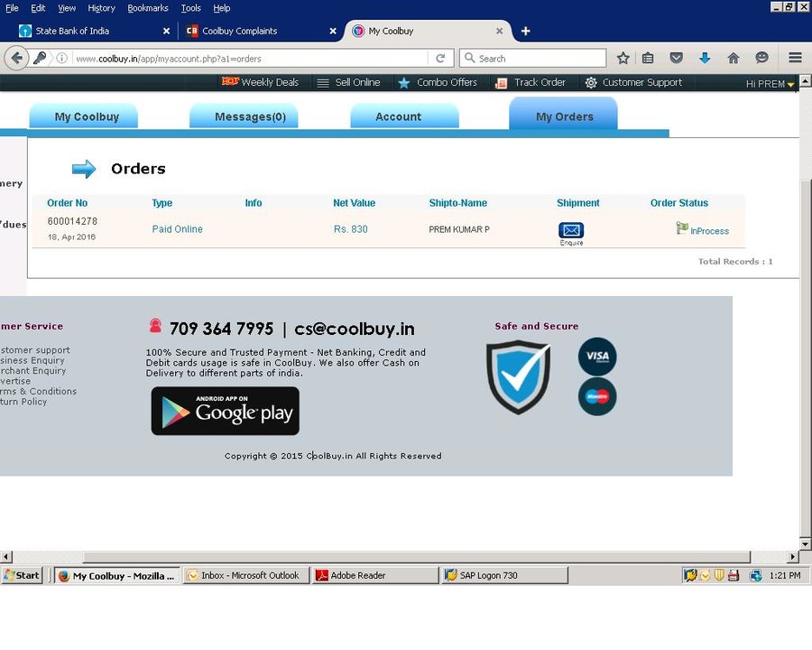
Task: Click the HOT Weekly Deals badge
Action: pyautogui.click(x=230, y=81)
